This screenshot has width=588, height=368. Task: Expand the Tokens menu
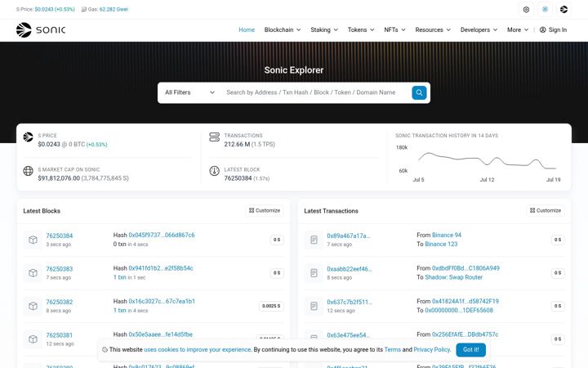(x=361, y=29)
